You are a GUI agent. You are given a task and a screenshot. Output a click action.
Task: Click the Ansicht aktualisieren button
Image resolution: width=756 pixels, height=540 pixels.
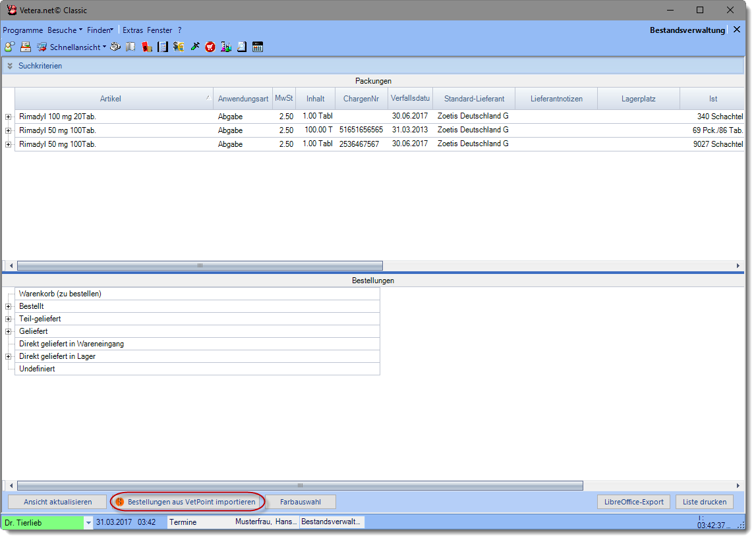click(x=58, y=502)
